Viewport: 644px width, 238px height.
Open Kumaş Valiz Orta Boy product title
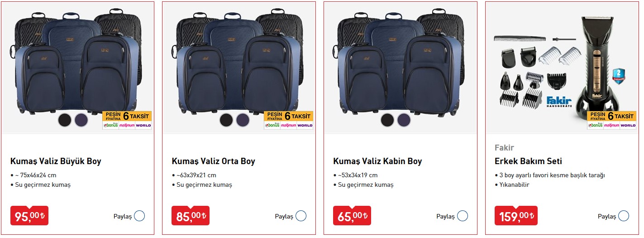[x=214, y=161]
